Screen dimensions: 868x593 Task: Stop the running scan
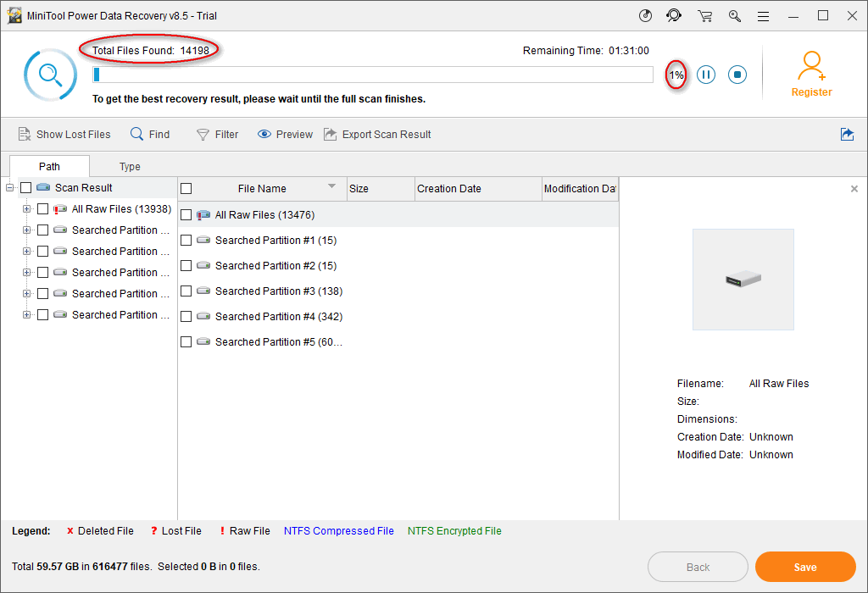click(x=737, y=75)
